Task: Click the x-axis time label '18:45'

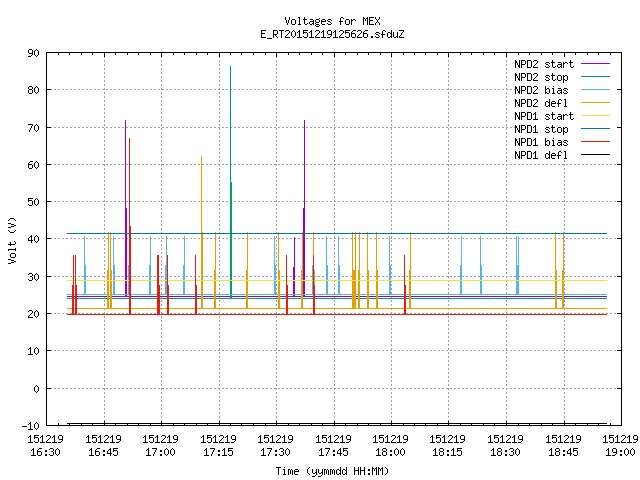Action: (564, 452)
